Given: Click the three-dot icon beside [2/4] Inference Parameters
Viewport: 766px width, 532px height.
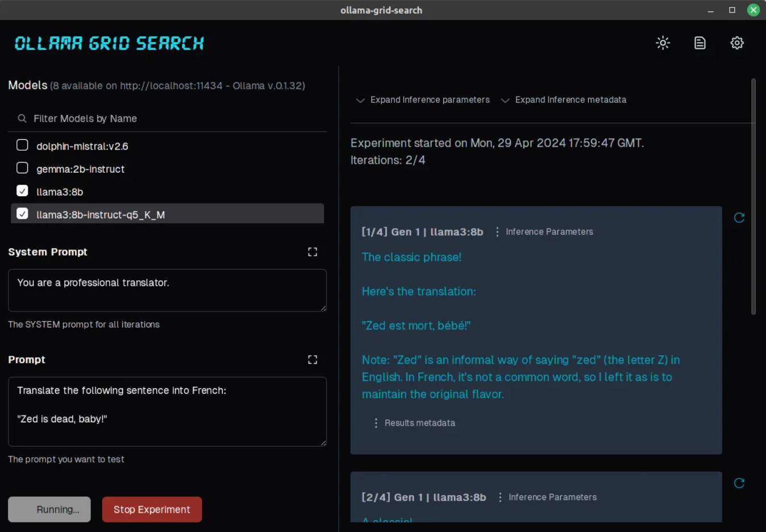Looking at the screenshot, I should click(x=500, y=497).
